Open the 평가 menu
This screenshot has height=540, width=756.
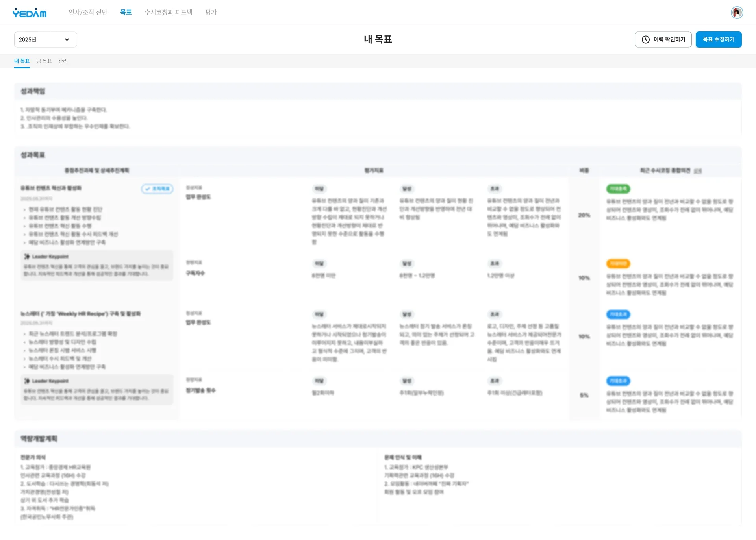click(211, 12)
